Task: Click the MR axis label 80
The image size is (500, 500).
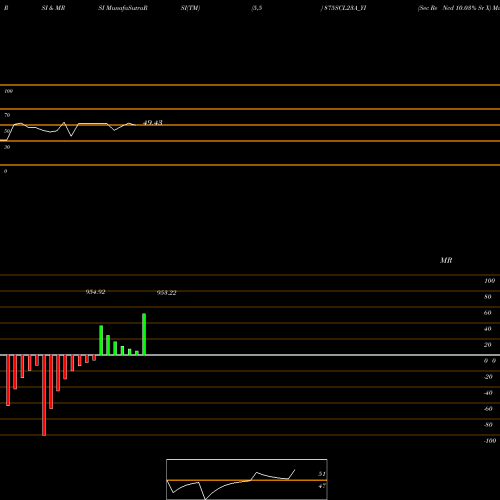Action: tap(488, 297)
